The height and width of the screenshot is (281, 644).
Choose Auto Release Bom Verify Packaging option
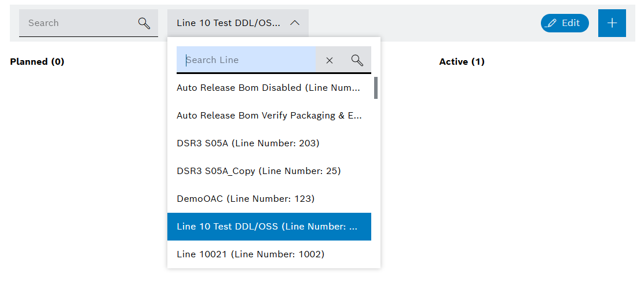(x=268, y=116)
